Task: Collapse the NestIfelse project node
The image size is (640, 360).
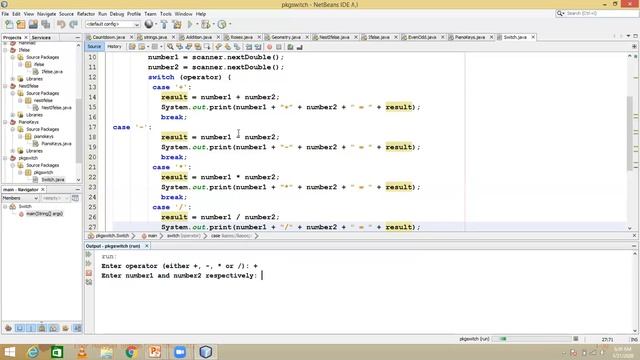Action: [6, 86]
